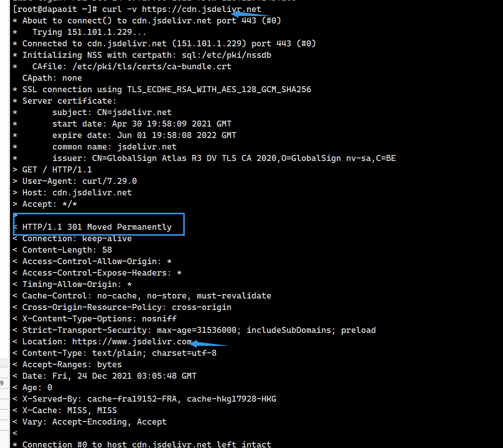Viewport: 503px width, 448px height.
Task: Click the curl command line text
Action: [137, 9]
